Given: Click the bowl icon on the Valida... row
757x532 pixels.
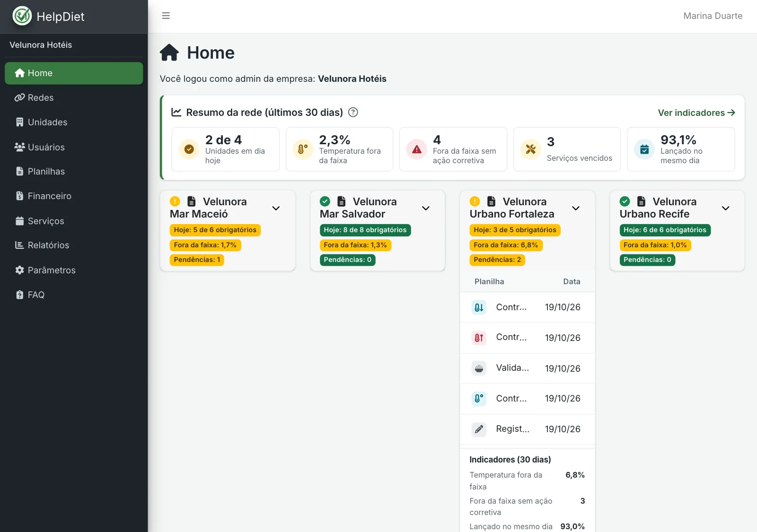Looking at the screenshot, I should click(479, 368).
